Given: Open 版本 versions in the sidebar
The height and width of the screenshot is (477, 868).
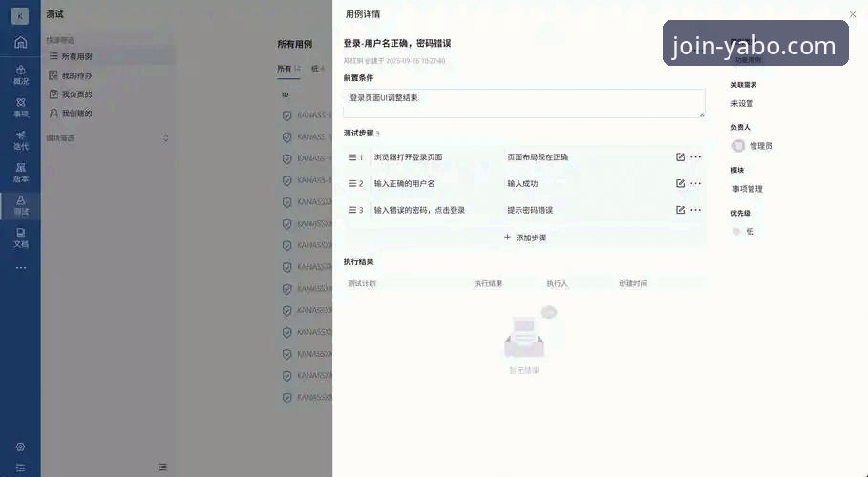Looking at the screenshot, I should (20, 173).
